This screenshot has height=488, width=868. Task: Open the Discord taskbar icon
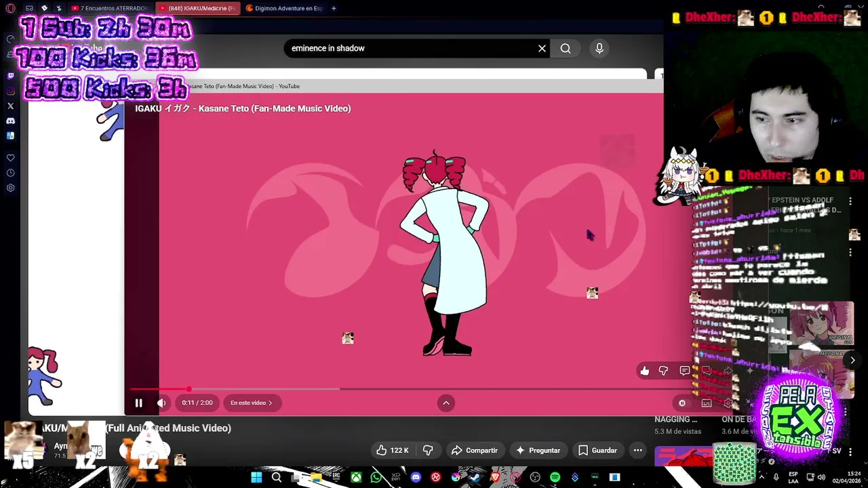point(416,478)
